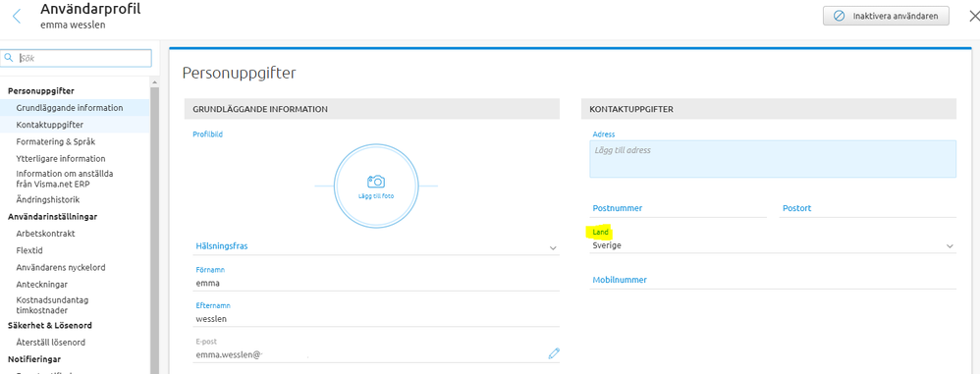This screenshot has height=374, width=980.
Task: Click the Grundläggande information panel header
Action: pyautogui.click(x=372, y=109)
